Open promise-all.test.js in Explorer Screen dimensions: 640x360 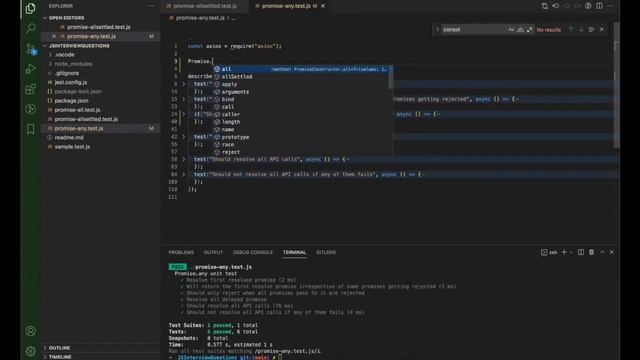(x=77, y=110)
